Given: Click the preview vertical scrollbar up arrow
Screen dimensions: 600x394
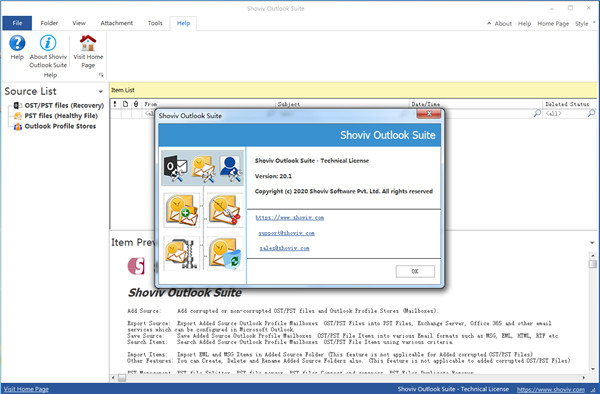Looking at the screenshot, I should point(593,255).
